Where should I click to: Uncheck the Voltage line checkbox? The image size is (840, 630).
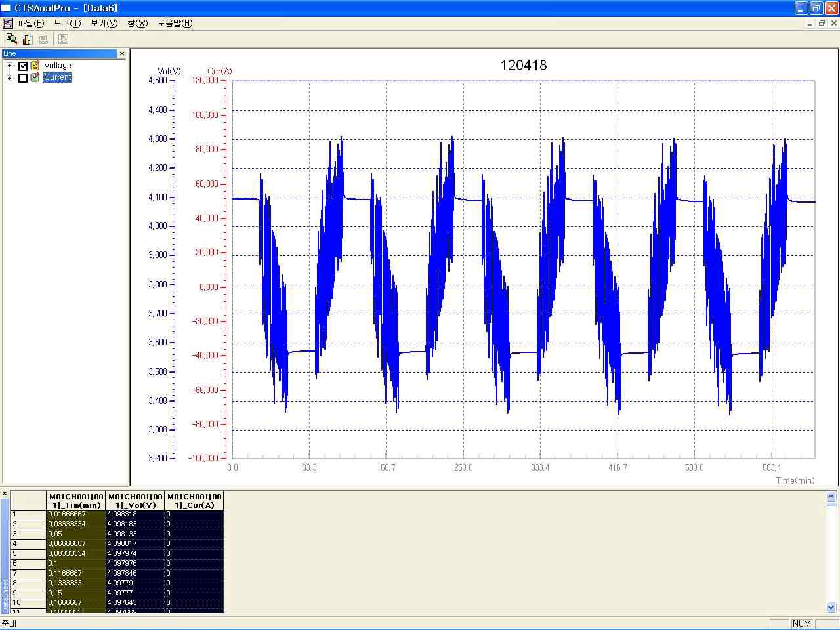coord(23,66)
